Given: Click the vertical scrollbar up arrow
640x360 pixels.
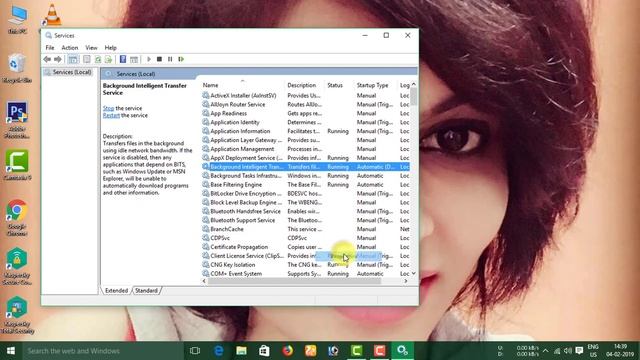Looking at the screenshot, I should tap(414, 84).
